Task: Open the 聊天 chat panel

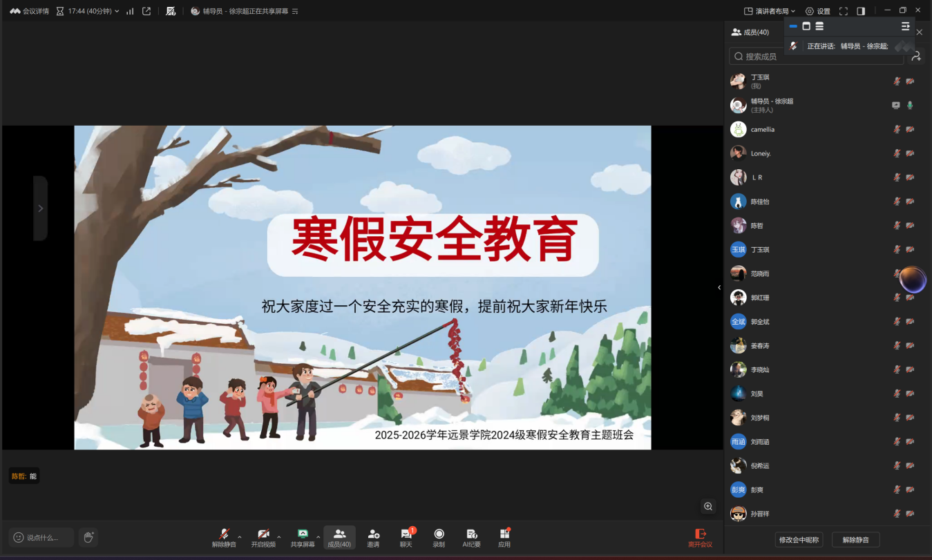Action: click(x=406, y=537)
